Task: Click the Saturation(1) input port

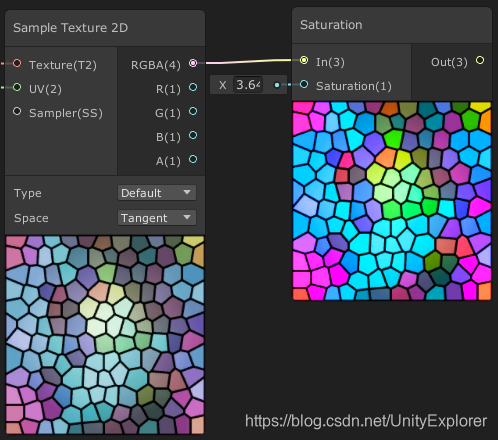Action: click(x=304, y=84)
